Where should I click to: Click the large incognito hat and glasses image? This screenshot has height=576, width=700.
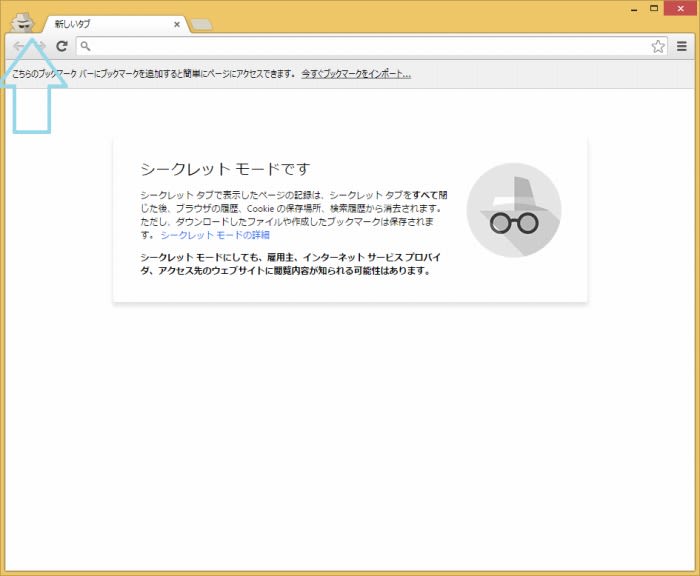pos(513,210)
